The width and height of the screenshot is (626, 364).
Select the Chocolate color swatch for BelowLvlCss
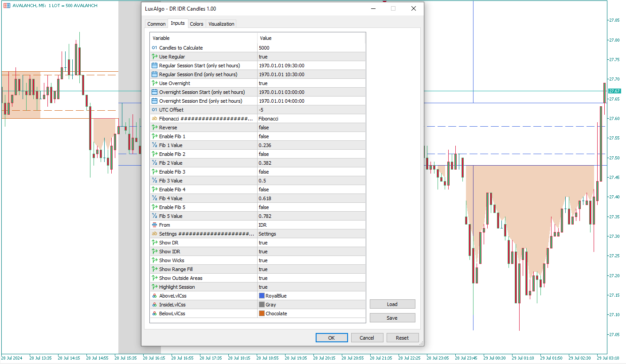coord(262,314)
